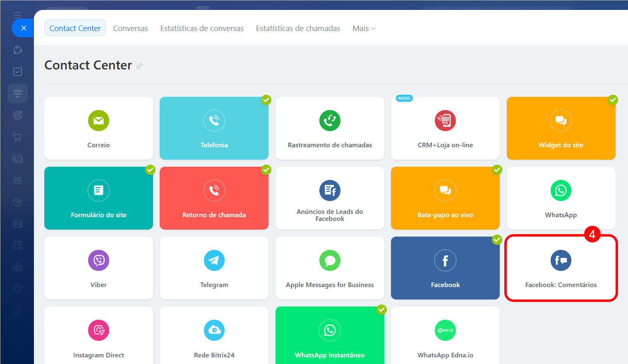Open the Viber channel icon
This screenshot has width=628, height=364.
tap(98, 260)
